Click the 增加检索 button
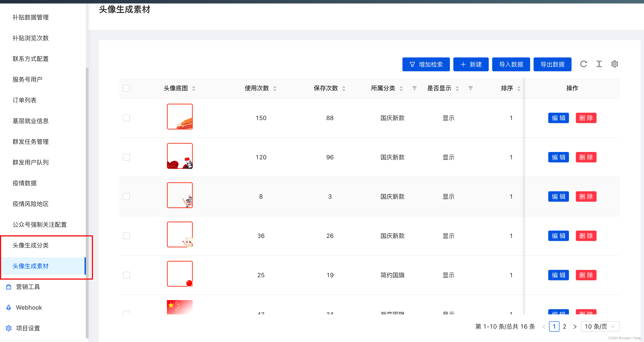This screenshot has width=644, height=342. [x=426, y=64]
